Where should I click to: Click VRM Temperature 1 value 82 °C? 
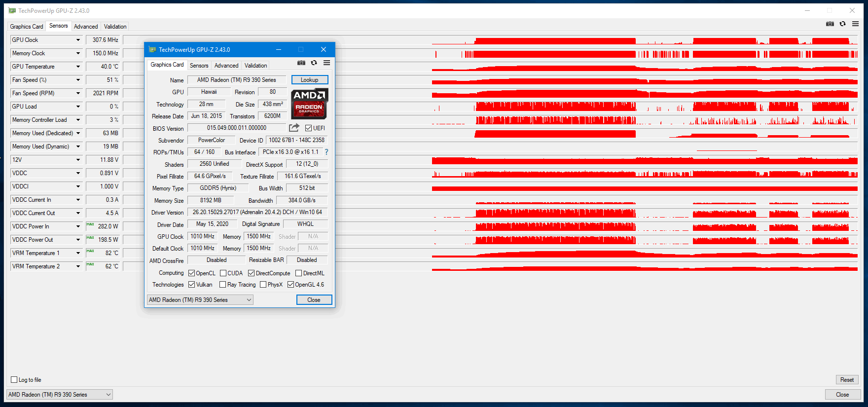coord(103,253)
